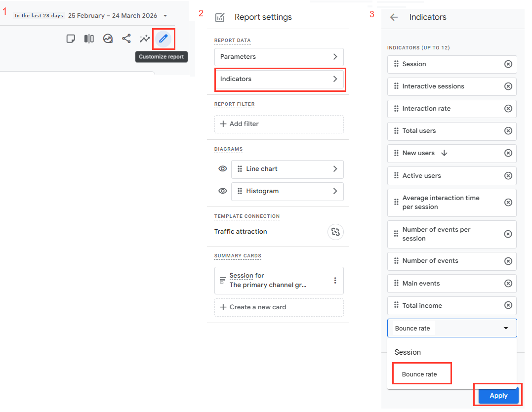Toggle visibility of the Histogram diagram

pyautogui.click(x=222, y=191)
